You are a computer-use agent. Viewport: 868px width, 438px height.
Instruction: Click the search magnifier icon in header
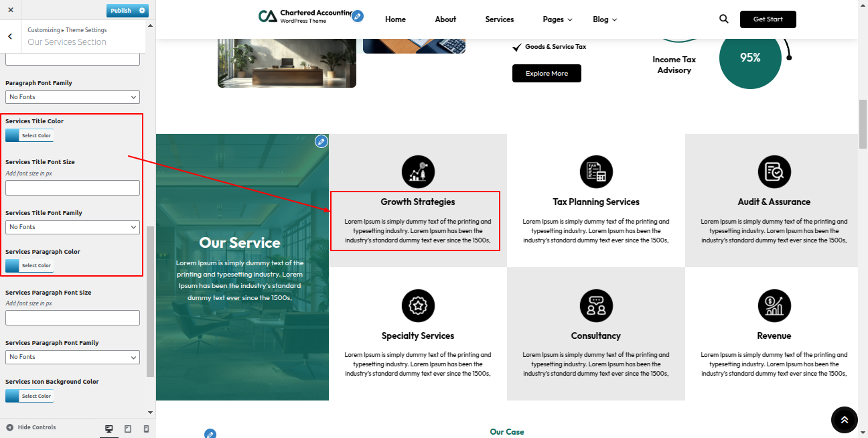(723, 19)
